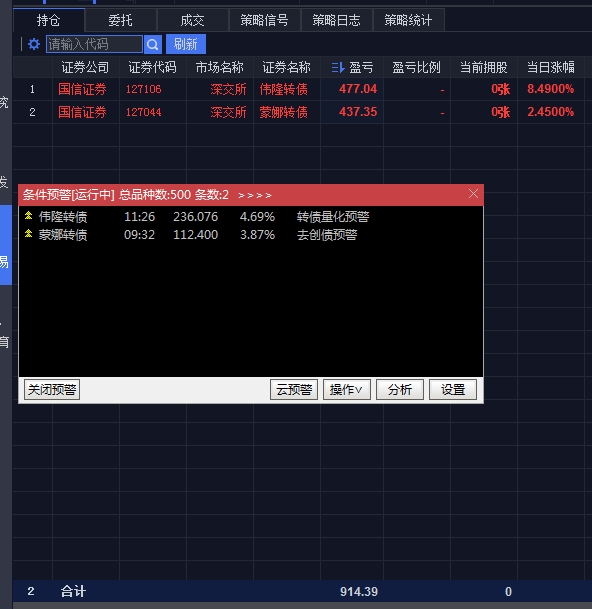The height and width of the screenshot is (609, 592).
Task: Click the 证券公司 column header
Action: tap(85, 68)
